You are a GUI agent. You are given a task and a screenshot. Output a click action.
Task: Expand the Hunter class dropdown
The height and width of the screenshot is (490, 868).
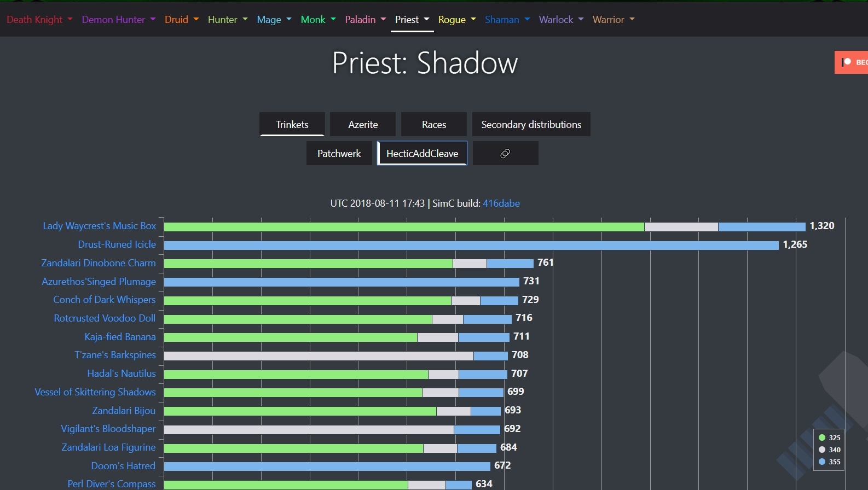pyautogui.click(x=228, y=20)
